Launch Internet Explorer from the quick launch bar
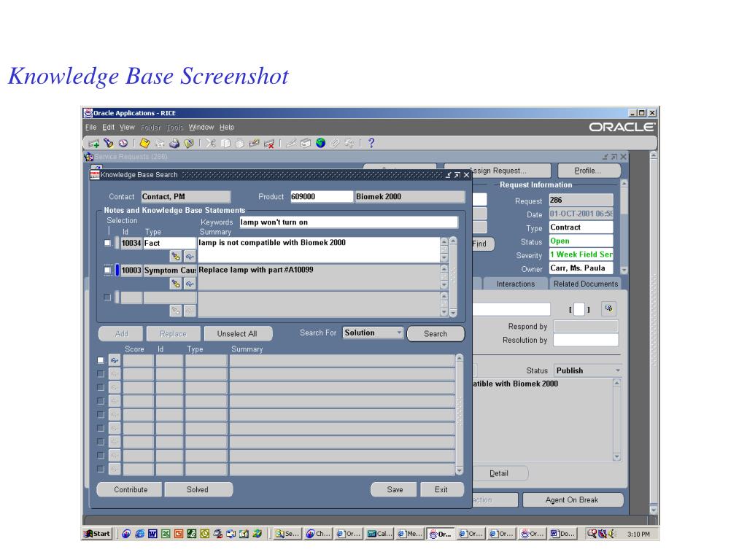747x560 pixels. pos(139,534)
